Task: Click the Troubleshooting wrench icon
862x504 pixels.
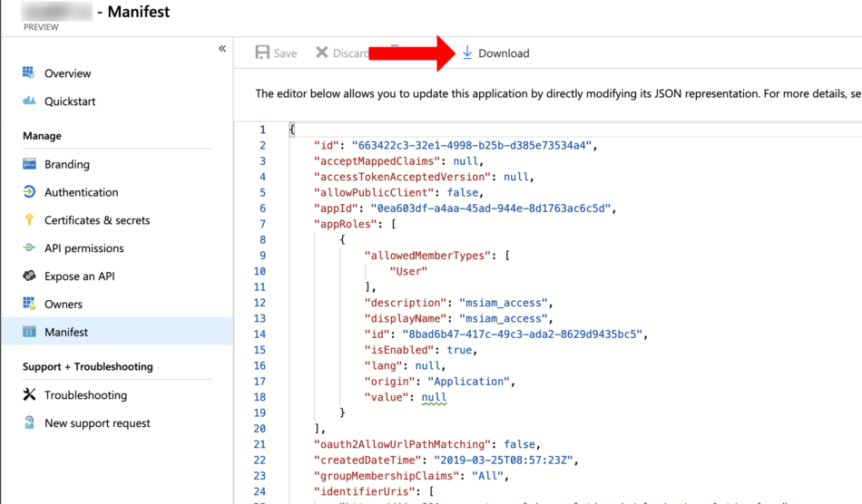Action: point(29,394)
